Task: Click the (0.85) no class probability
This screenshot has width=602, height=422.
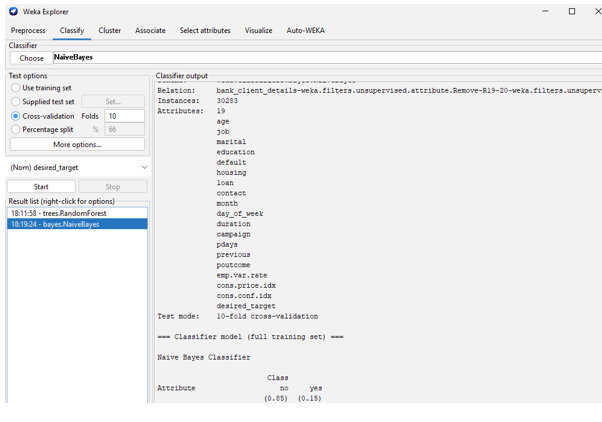Action: (x=276, y=398)
